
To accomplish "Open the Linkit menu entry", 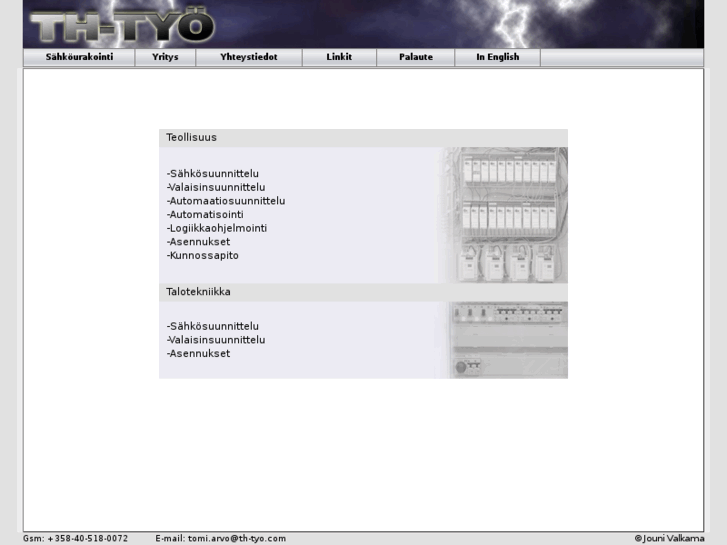I will click(x=339, y=57).
